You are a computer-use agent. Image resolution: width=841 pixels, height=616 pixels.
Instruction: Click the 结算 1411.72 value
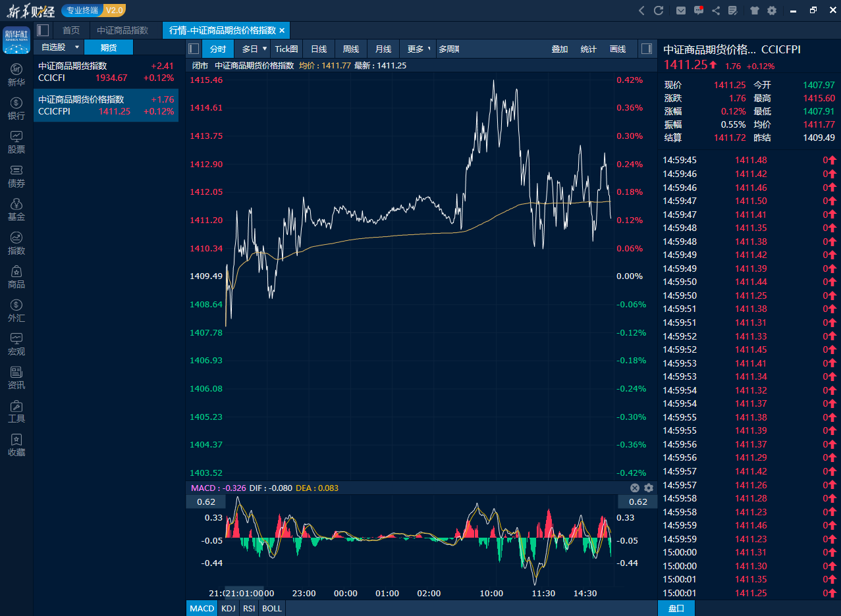point(730,138)
